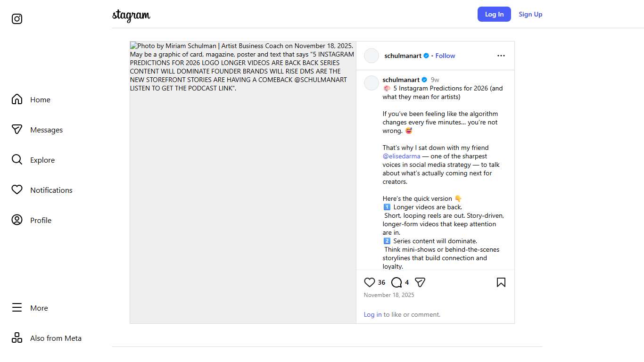Click the comment bubble icon
This screenshot has width=644, height=362.
(x=396, y=282)
